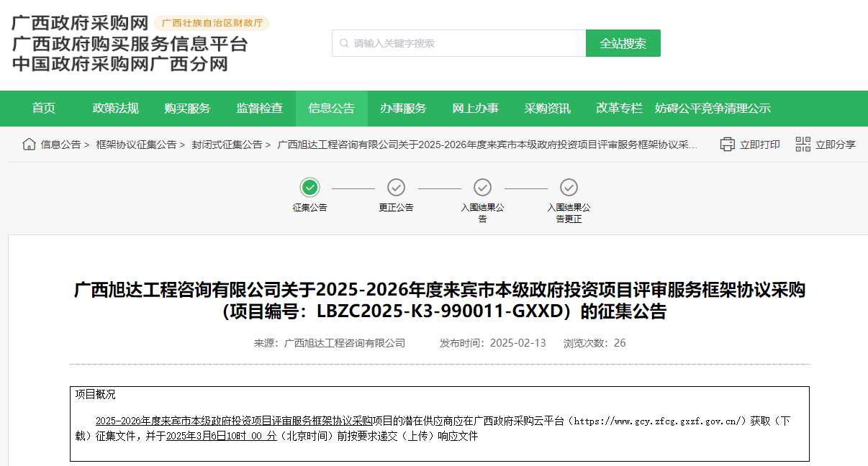Viewport: 868px width, 466px height.
Task: Open the 采购资讯 menu item
Action: [548, 108]
